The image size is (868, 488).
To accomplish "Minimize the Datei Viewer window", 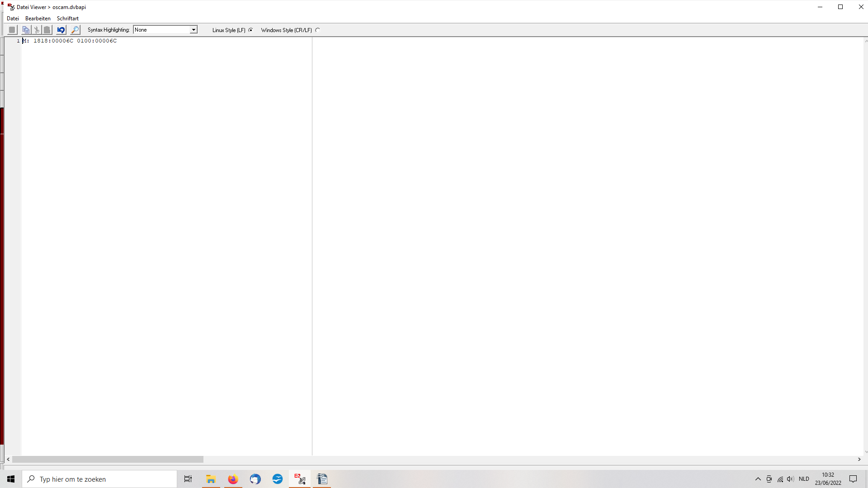I will 820,7.
